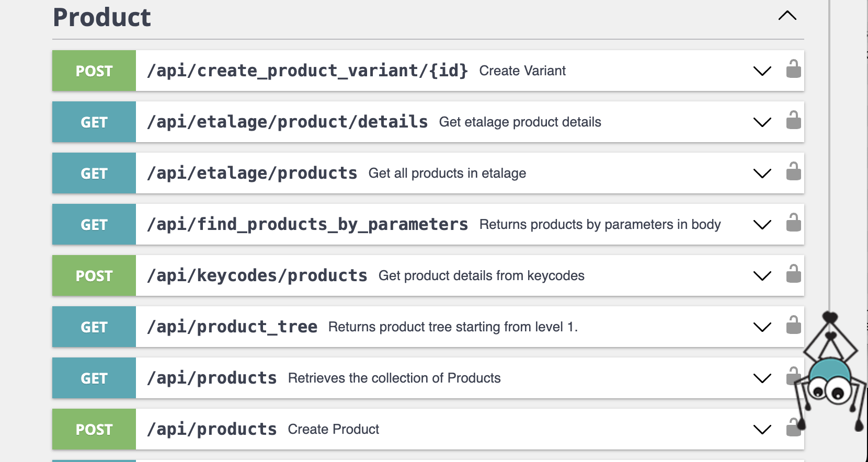This screenshot has width=868, height=462.
Task: Expand the Create Variant endpoint arrow
Action: point(762,71)
